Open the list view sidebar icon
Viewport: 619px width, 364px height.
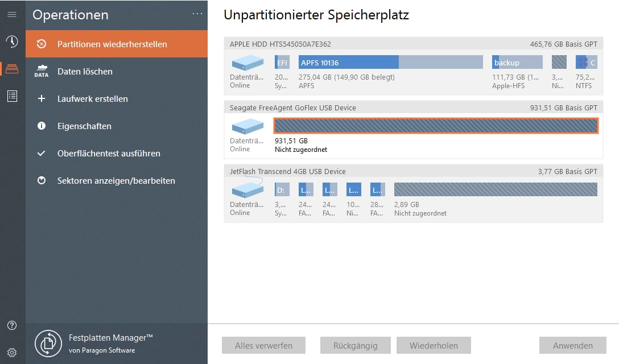[12, 96]
